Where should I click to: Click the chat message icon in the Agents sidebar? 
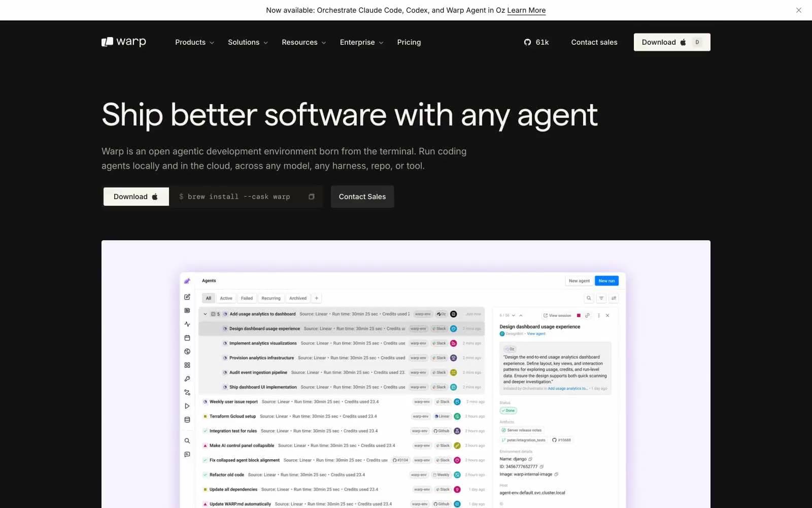tap(187, 455)
